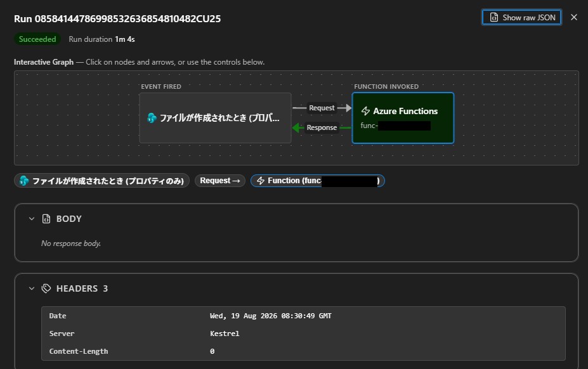Viewport: 588px width, 369px height.
Task: Click the Content-Length header name
Action: coord(79,351)
